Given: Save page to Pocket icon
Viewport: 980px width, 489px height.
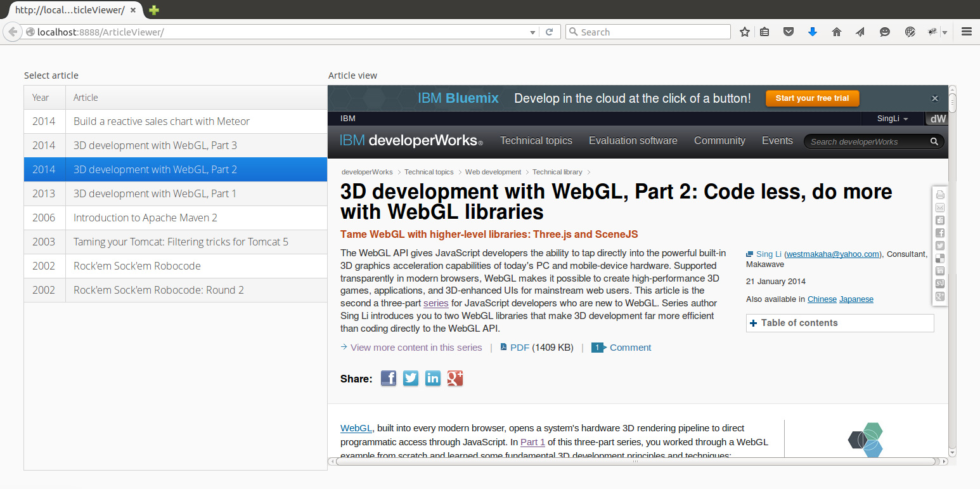Looking at the screenshot, I should [789, 32].
